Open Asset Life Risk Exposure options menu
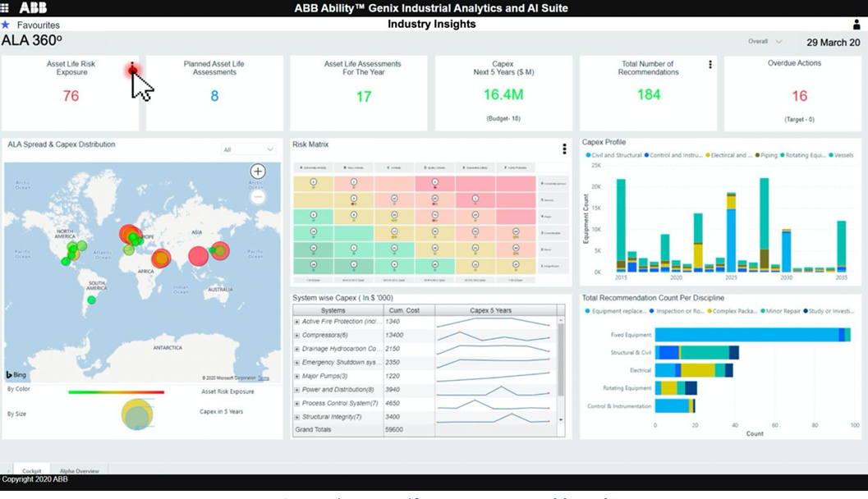The image size is (868, 499). (132, 69)
